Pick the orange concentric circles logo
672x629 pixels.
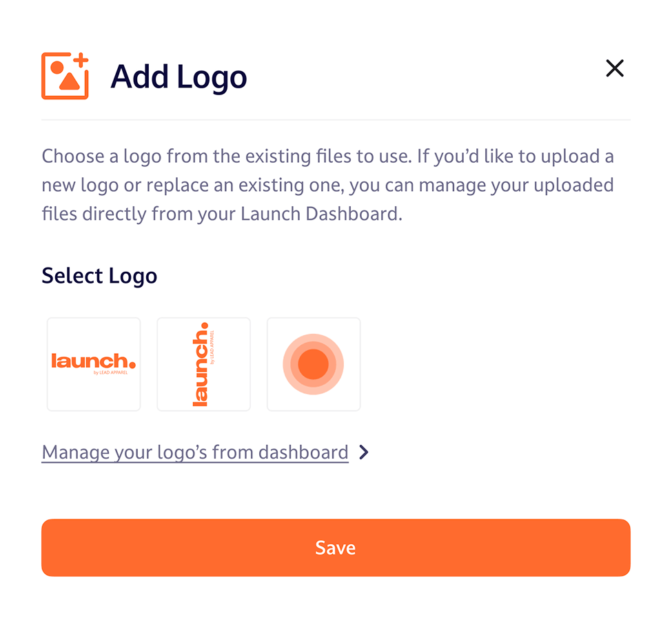314,364
